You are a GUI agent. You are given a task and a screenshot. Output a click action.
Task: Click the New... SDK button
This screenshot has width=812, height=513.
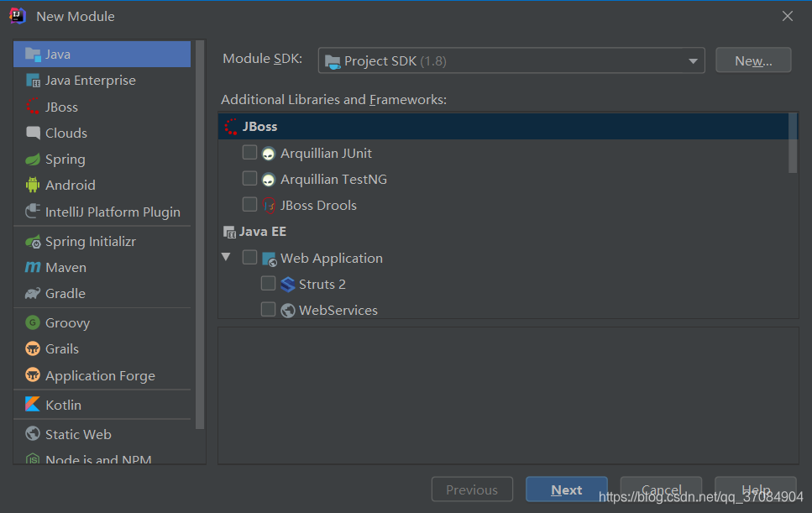pos(753,60)
